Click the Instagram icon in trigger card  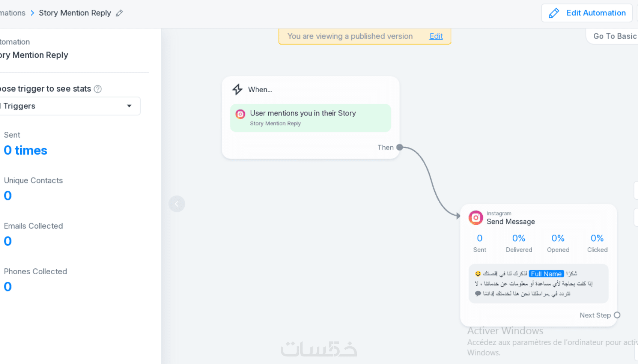pos(240,114)
